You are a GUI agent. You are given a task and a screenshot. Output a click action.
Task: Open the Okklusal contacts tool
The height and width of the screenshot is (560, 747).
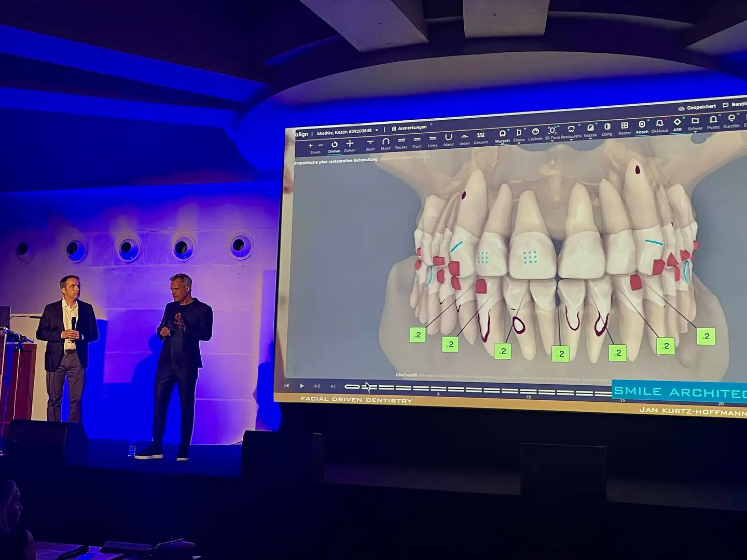click(659, 125)
